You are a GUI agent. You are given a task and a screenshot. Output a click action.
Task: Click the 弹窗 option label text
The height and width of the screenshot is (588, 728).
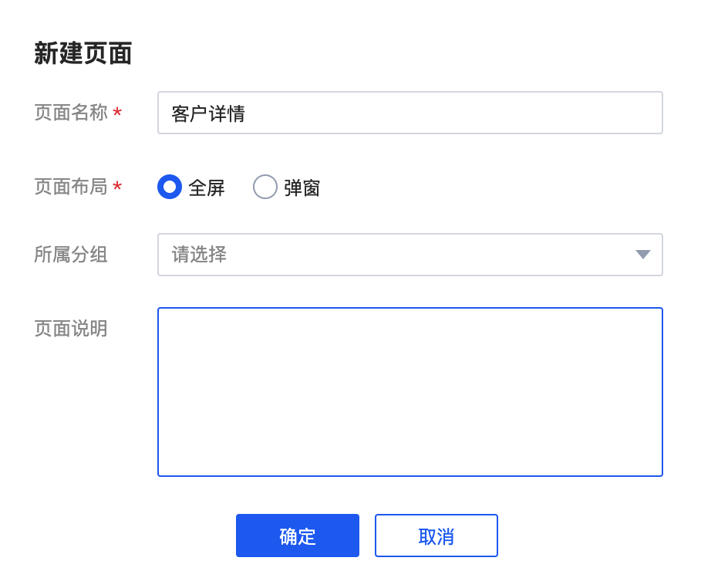click(x=302, y=188)
